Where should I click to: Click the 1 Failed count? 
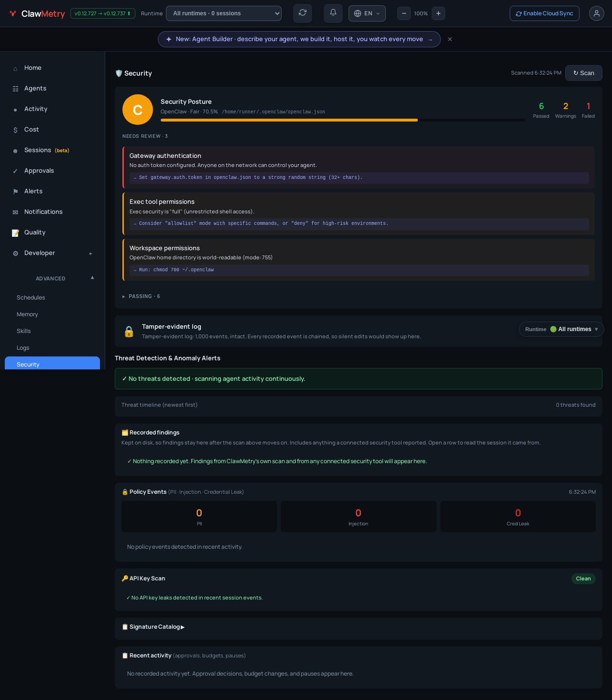click(x=588, y=110)
